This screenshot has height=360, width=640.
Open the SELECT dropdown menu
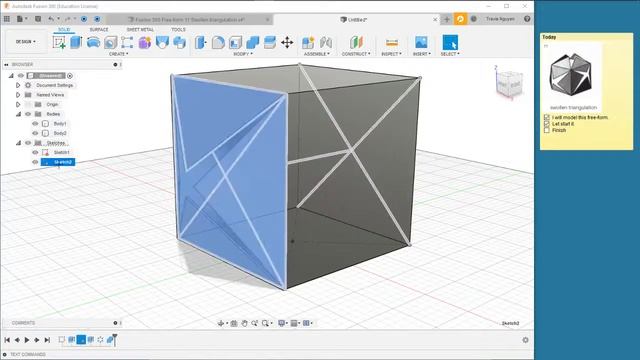point(450,54)
